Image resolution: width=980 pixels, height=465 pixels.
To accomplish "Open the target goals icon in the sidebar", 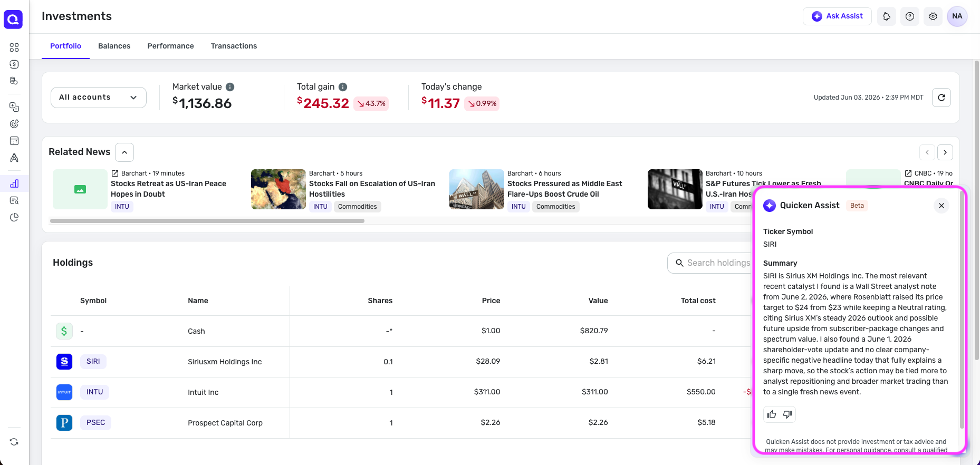I will pyautogui.click(x=14, y=124).
